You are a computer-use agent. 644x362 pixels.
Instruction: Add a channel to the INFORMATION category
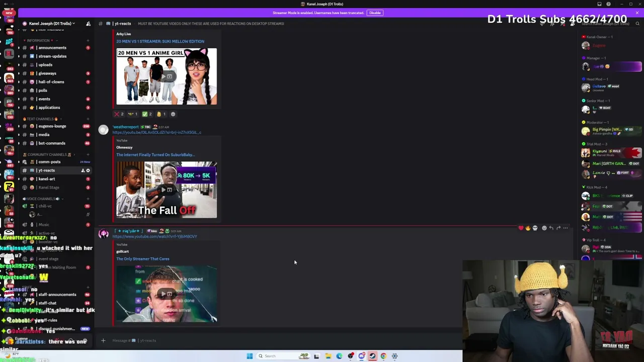point(88,40)
